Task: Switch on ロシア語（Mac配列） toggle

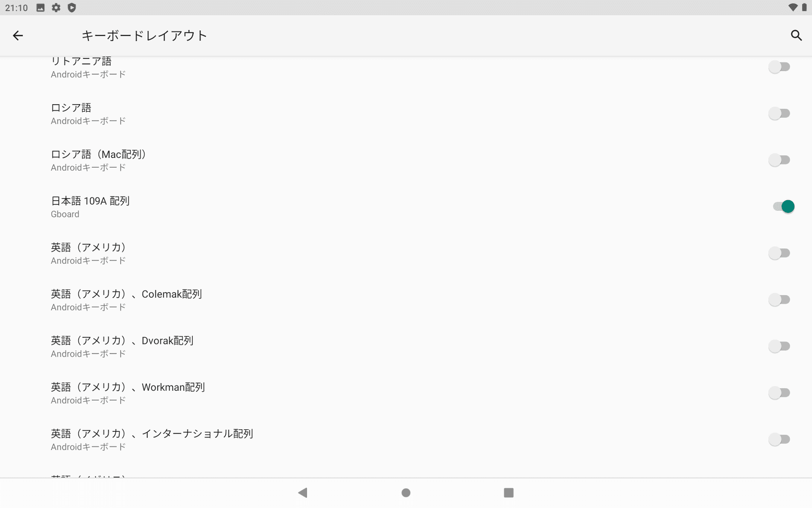Action: pos(779,160)
